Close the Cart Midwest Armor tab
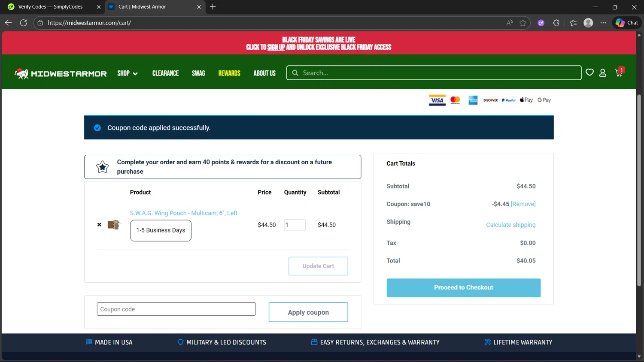644x362 pixels. tap(199, 7)
